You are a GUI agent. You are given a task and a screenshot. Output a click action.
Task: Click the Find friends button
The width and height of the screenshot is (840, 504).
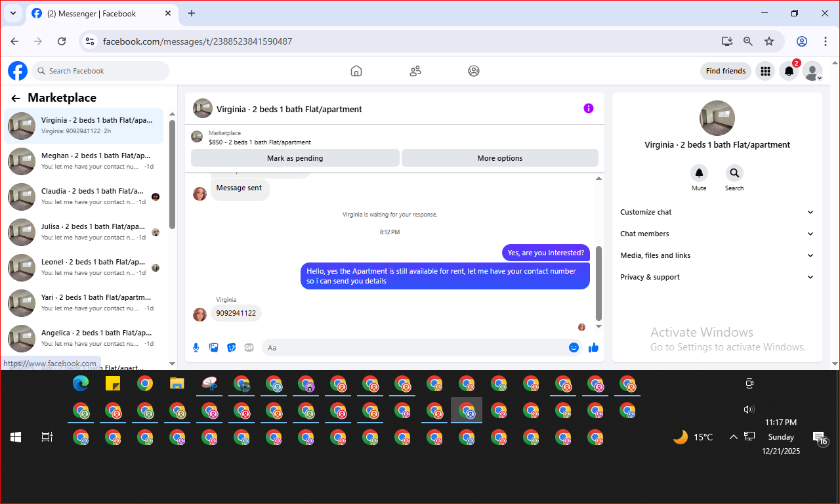click(x=726, y=71)
